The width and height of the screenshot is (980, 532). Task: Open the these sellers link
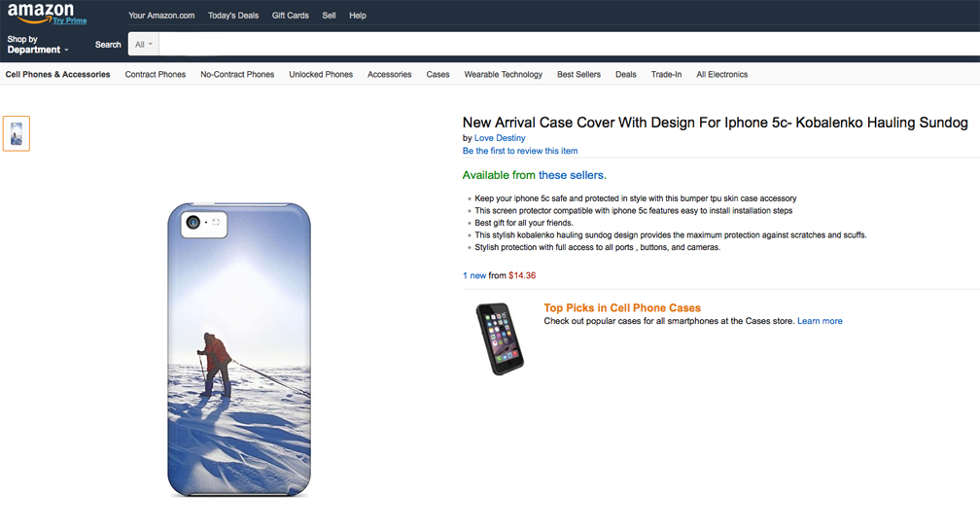coord(572,175)
